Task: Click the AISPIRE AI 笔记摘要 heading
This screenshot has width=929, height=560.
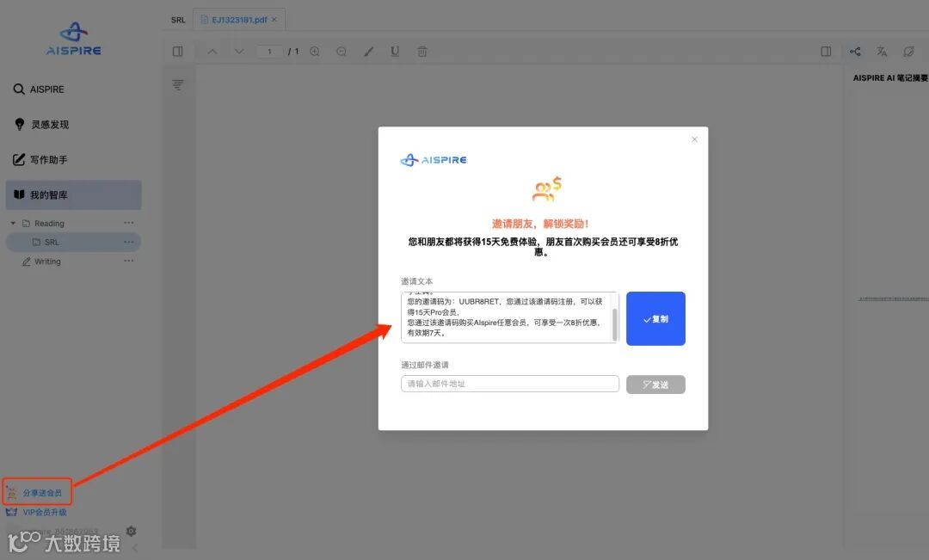Action: (x=890, y=77)
